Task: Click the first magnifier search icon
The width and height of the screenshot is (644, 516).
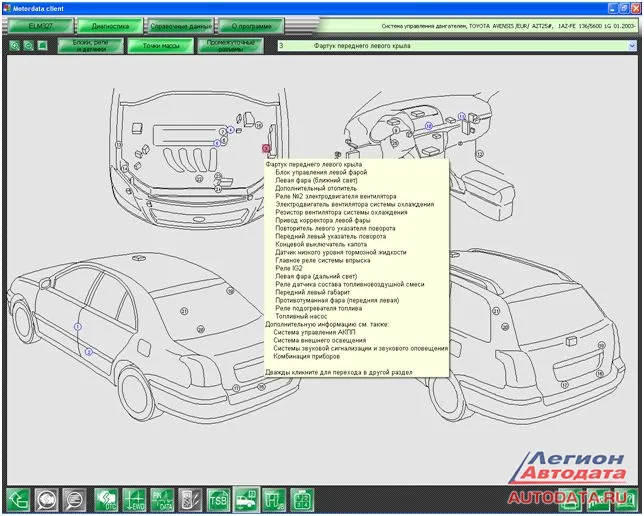Action: [46, 500]
